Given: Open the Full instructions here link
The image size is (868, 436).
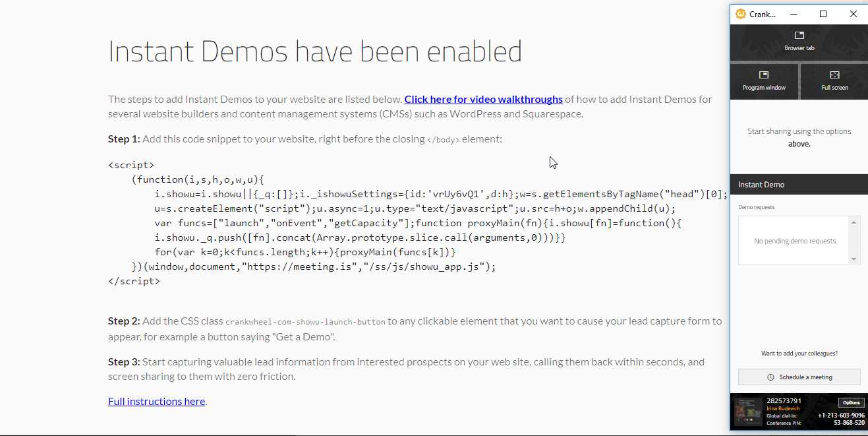Looking at the screenshot, I should tap(156, 401).
